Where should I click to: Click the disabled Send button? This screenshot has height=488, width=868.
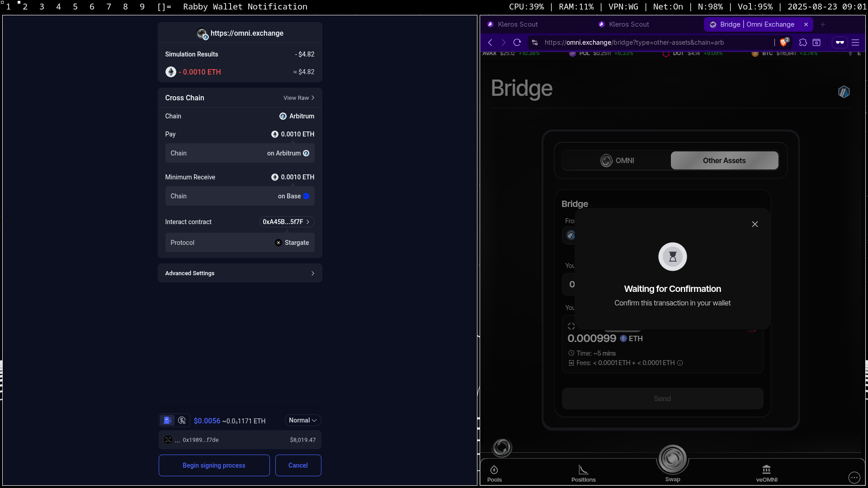[x=662, y=399]
